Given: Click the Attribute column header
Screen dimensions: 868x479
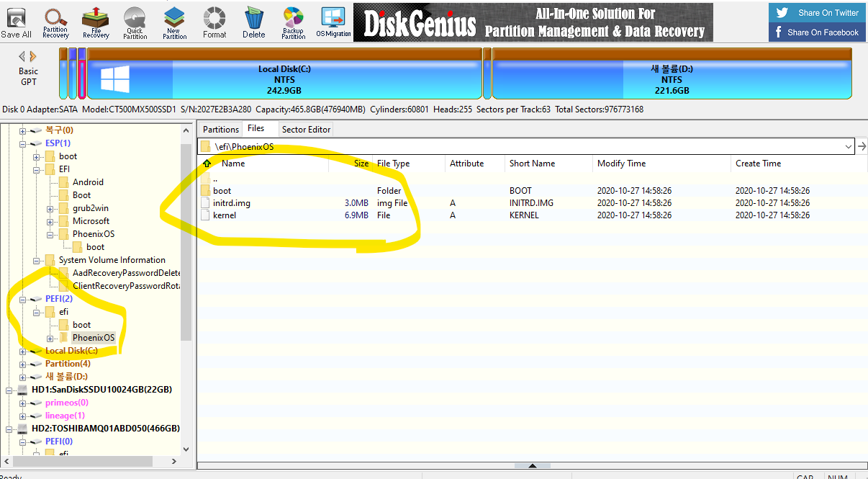Looking at the screenshot, I should [x=474, y=164].
